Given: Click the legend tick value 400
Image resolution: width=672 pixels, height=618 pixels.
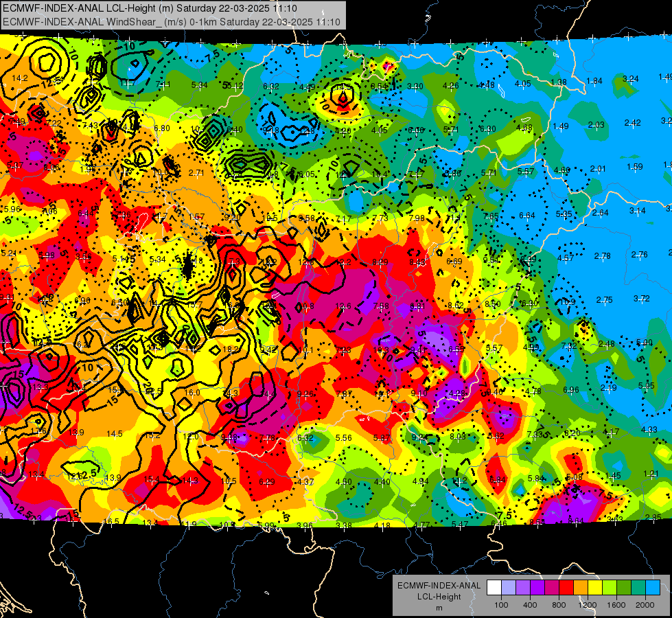Looking at the screenshot, I should [530, 605].
